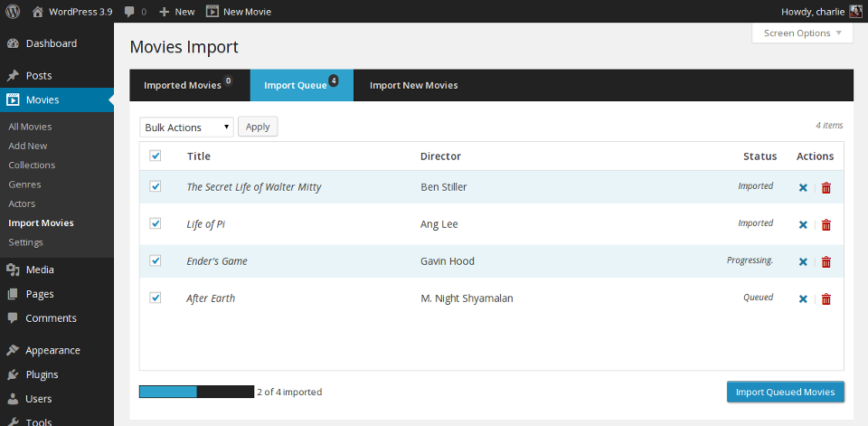Toggle the After Earth row checkbox
868x426 pixels.
pyautogui.click(x=156, y=298)
